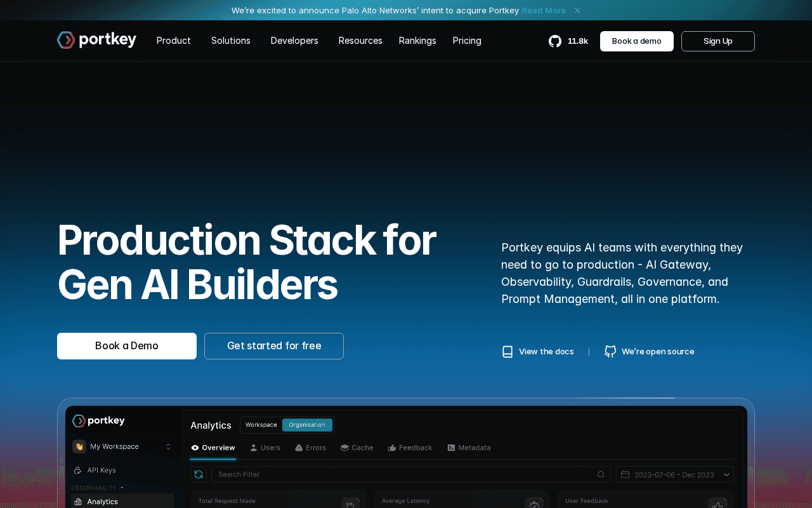Go to the Pricing page
The height and width of the screenshot is (508, 812).
click(467, 41)
